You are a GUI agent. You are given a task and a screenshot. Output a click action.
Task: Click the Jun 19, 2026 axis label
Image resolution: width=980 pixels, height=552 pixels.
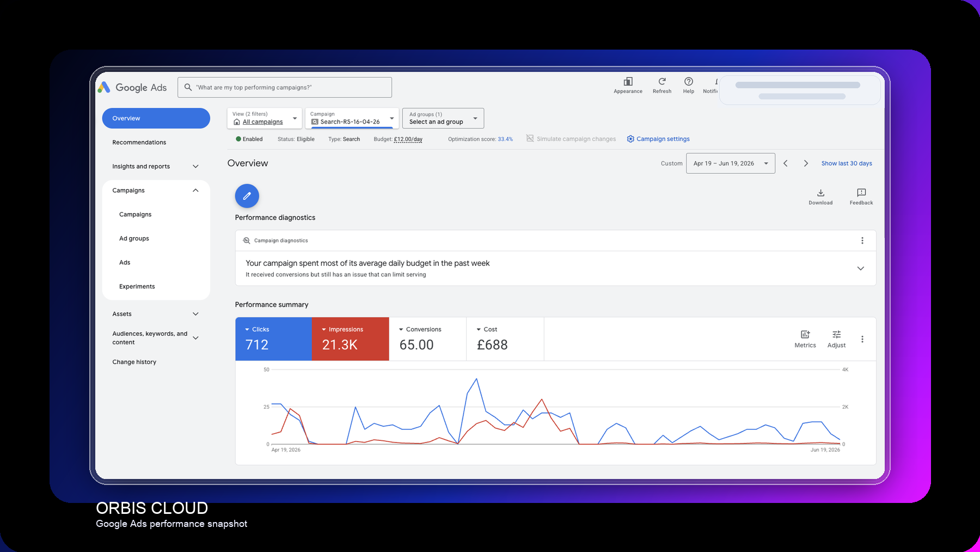pos(825,450)
